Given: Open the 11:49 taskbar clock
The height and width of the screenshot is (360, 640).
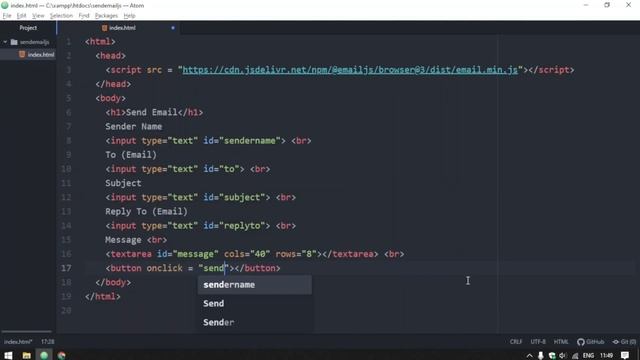Looking at the screenshot, I should (607, 356).
